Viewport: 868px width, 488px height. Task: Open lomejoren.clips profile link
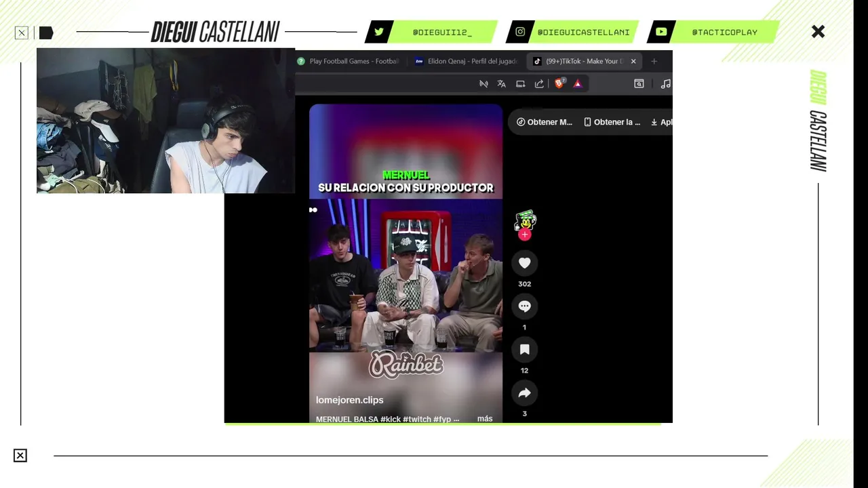pyautogui.click(x=349, y=400)
